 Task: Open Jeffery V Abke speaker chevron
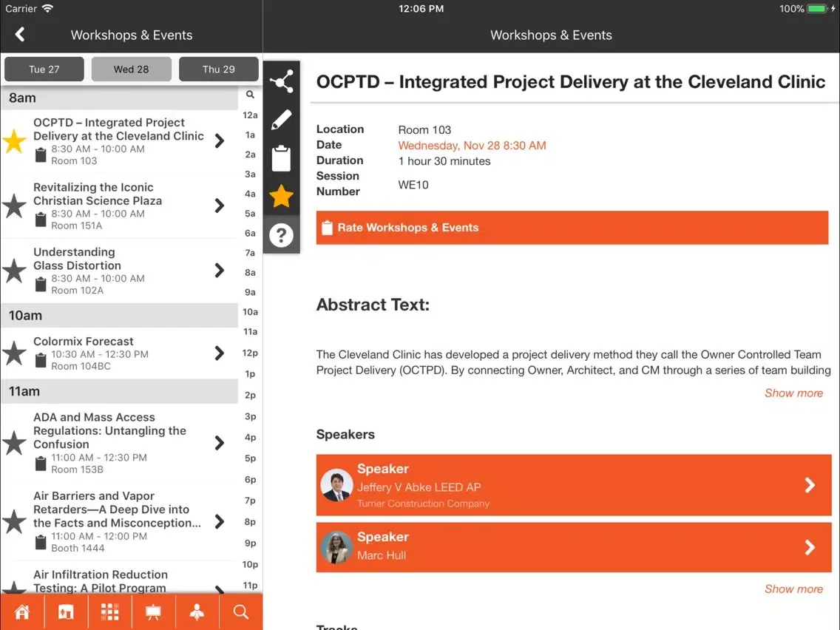point(810,485)
